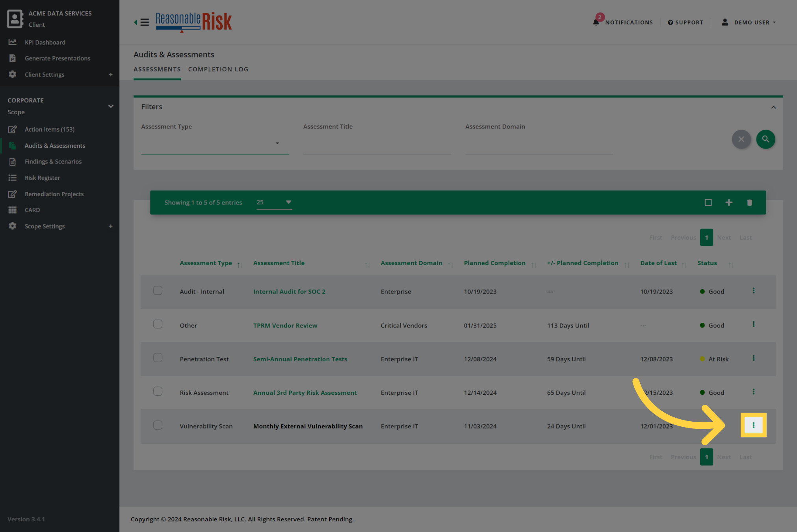Open Client Settings in sidebar

click(x=45, y=74)
